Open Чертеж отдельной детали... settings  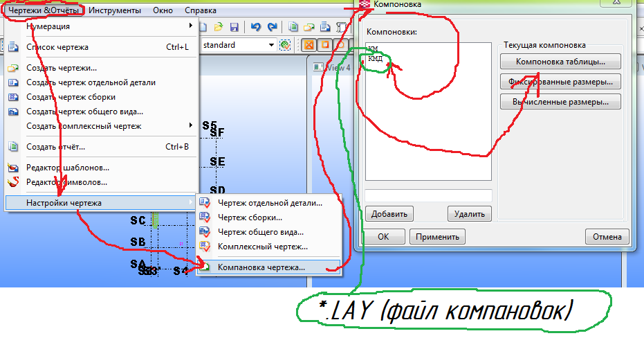click(268, 203)
